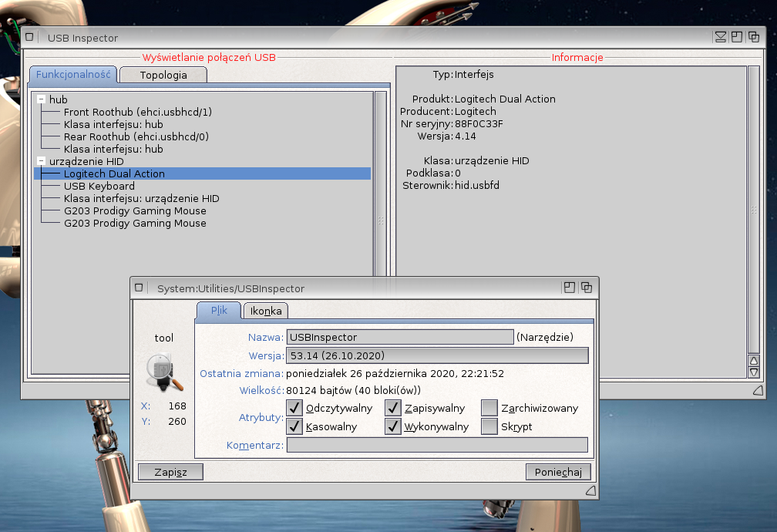
Task: Toggle the Kasowalny attribute checkbox
Action: click(x=294, y=426)
